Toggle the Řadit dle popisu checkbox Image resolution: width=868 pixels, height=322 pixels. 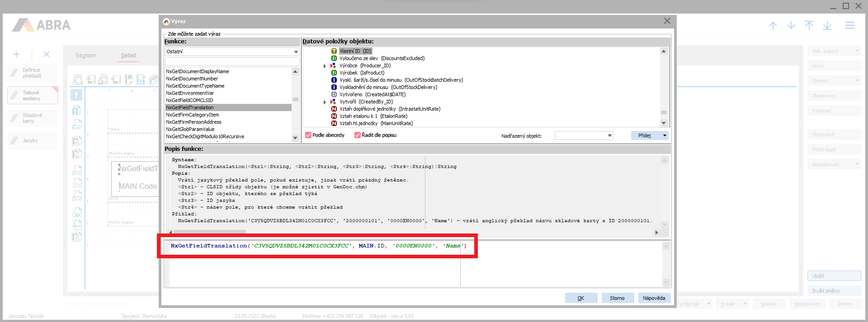pos(358,135)
